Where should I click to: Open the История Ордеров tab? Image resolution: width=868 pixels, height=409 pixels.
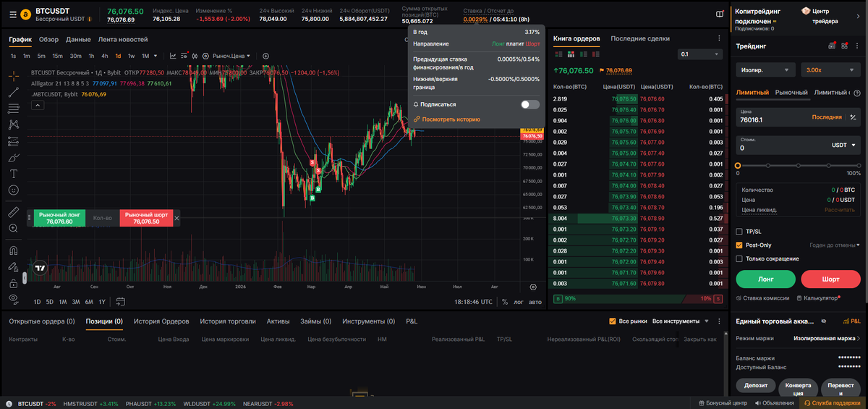click(x=161, y=321)
